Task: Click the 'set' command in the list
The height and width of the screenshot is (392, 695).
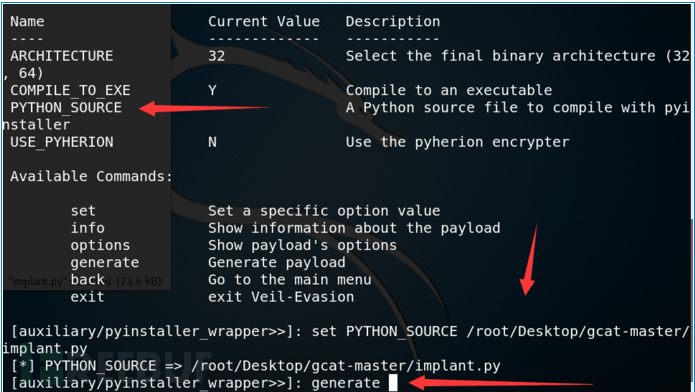Action: pyautogui.click(x=83, y=211)
